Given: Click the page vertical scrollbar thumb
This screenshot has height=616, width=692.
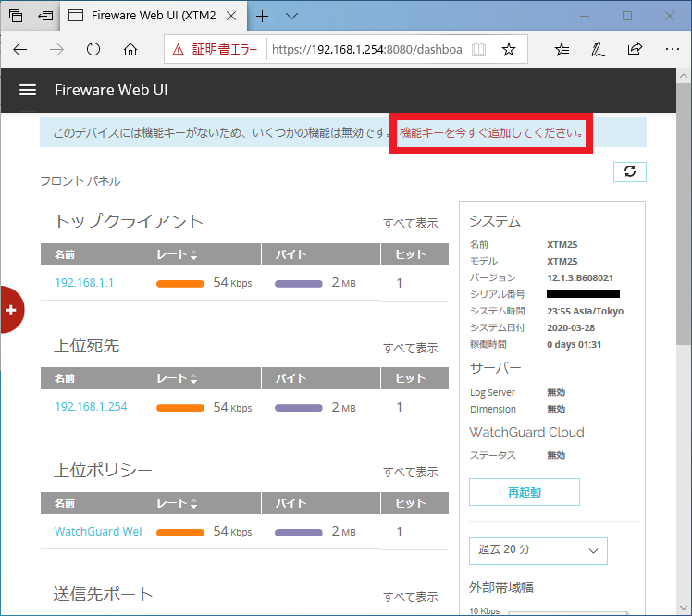Looking at the screenshot, I should (684, 214).
